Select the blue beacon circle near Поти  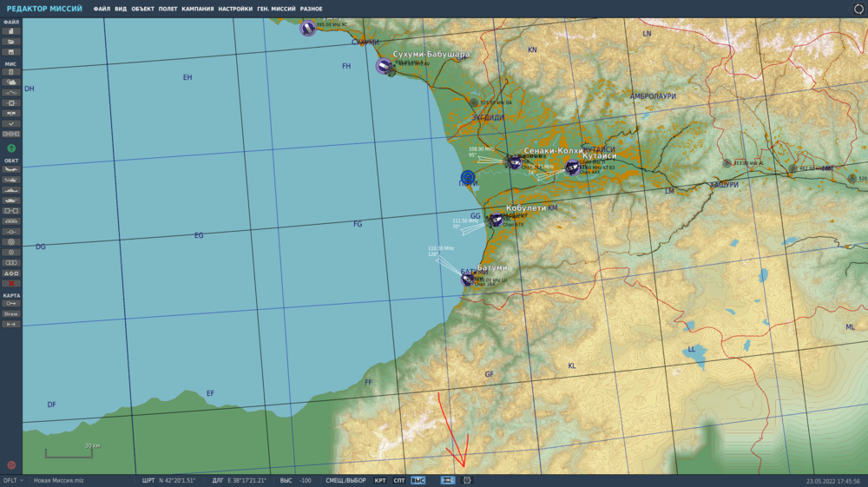pyautogui.click(x=468, y=177)
